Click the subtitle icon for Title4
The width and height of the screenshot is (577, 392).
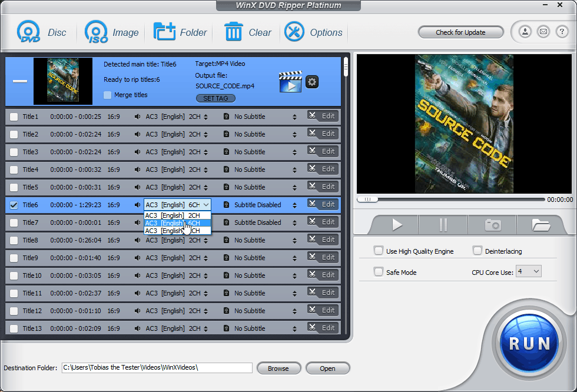(x=226, y=170)
